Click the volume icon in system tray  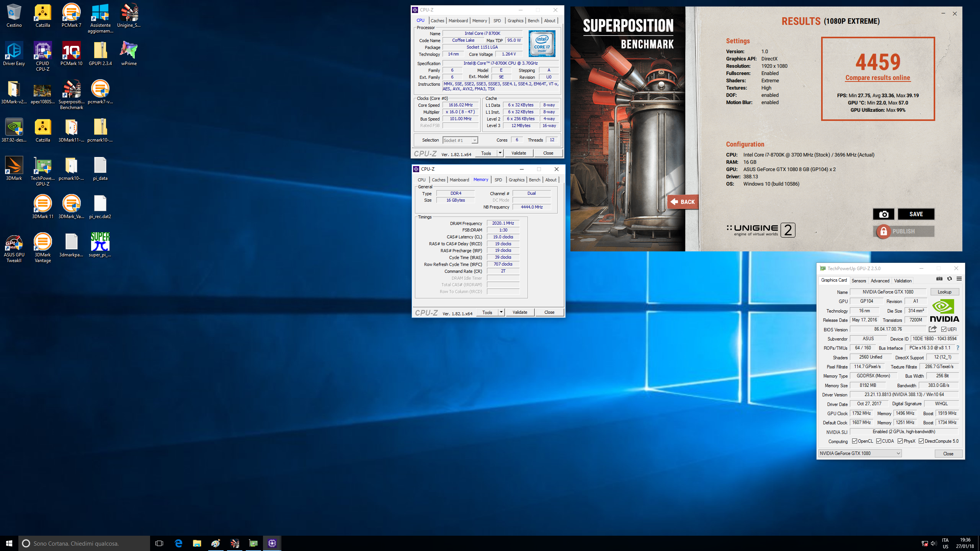pos(933,543)
